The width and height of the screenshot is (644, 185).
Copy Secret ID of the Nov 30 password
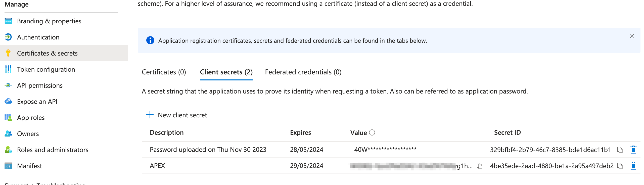click(x=620, y=150)
